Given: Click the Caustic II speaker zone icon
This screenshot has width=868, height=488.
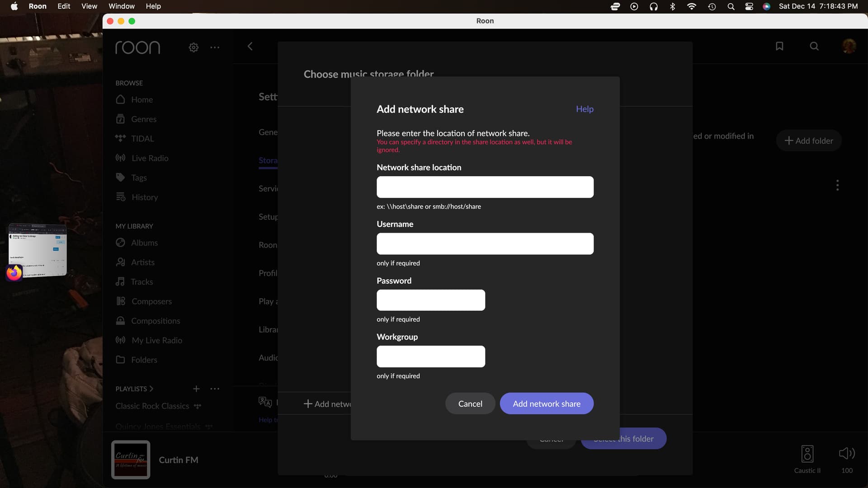Looking at the screenshot, I should (807, 454).
